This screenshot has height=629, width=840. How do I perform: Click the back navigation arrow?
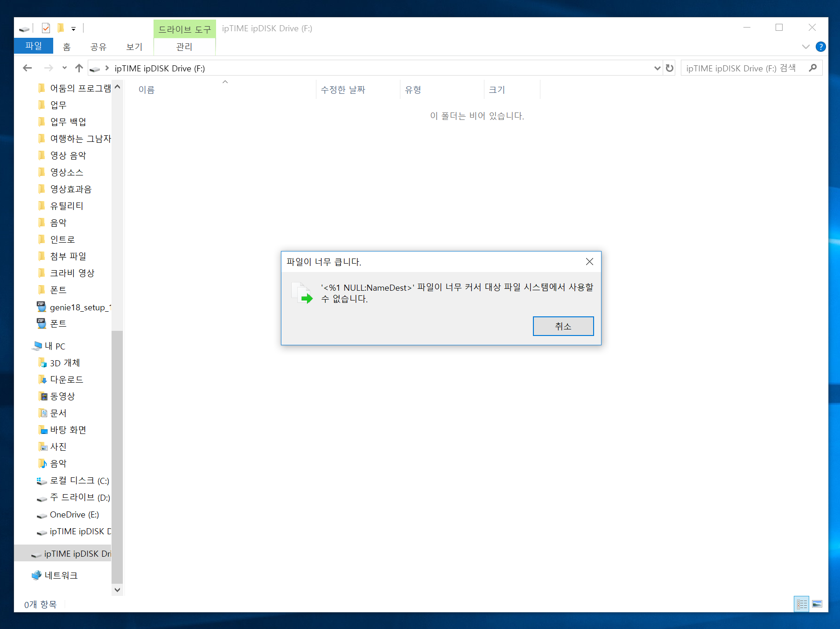tap(28, 68)
